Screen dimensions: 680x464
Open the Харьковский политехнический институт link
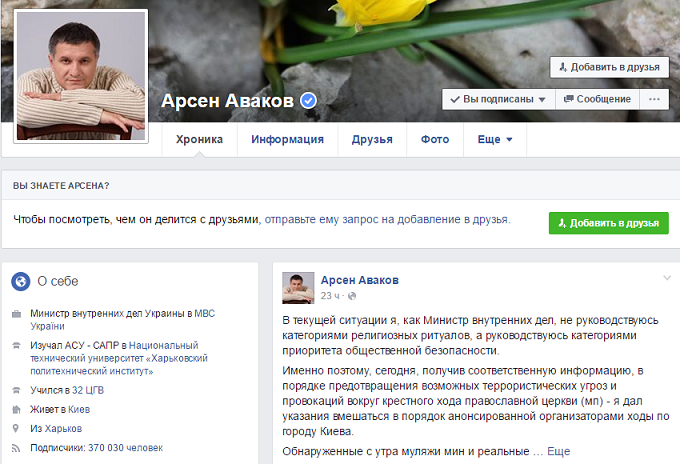point(119,358)
